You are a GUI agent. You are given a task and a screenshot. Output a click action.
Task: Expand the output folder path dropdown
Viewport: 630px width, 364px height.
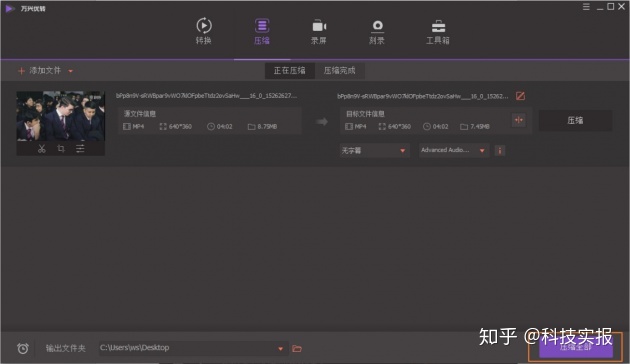(x=280, y=348)
